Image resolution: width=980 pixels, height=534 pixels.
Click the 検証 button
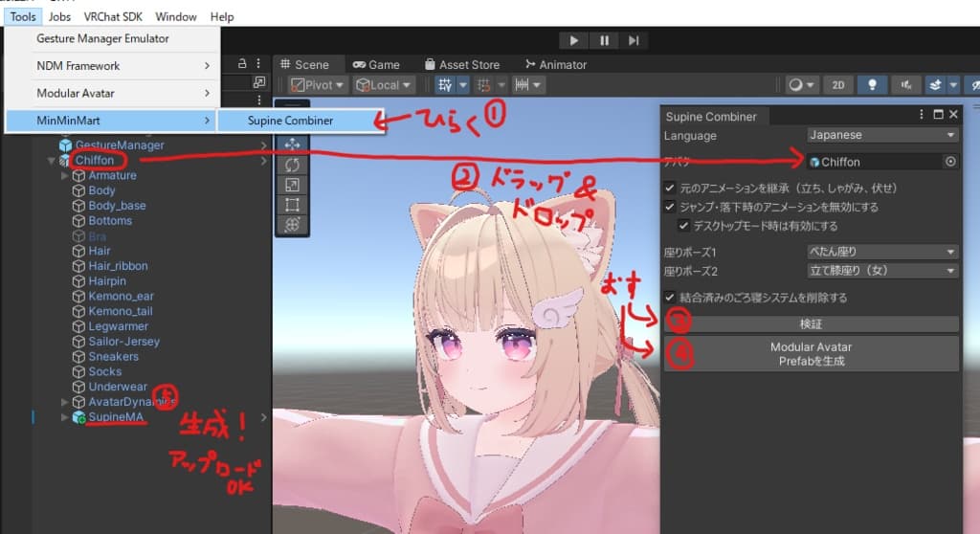click(812, 323)
